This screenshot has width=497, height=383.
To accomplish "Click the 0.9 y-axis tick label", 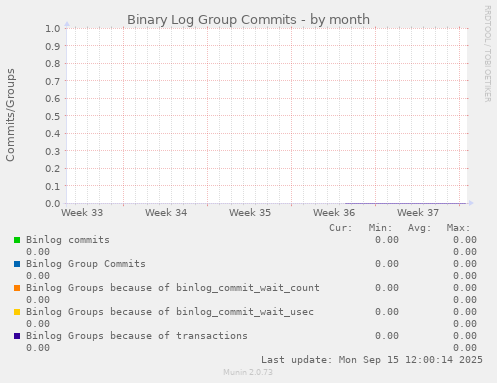I will (53, 46).
